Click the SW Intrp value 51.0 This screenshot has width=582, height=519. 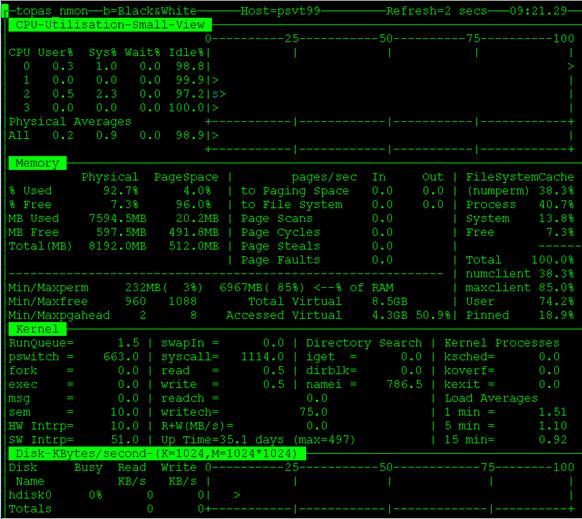pyautogui.click(x=124, y=440)
